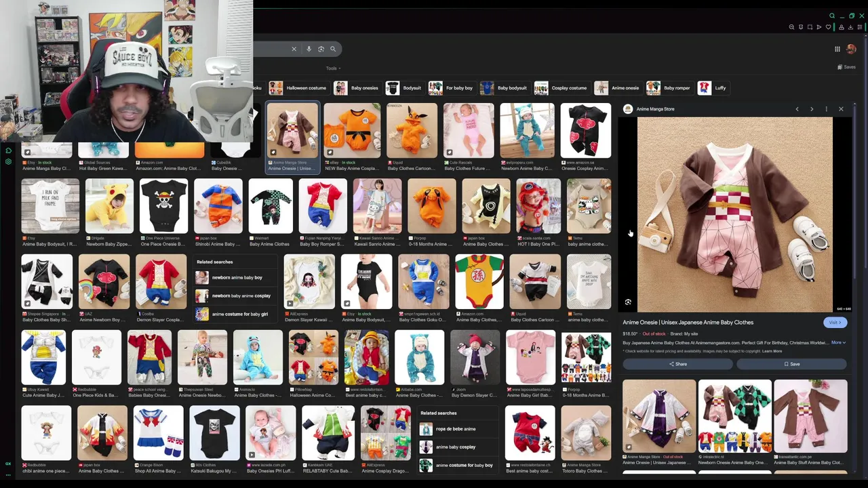The image size is (868, 488).
Task: Click related search anime costume for baby boy
Action: tap(458, 466)
